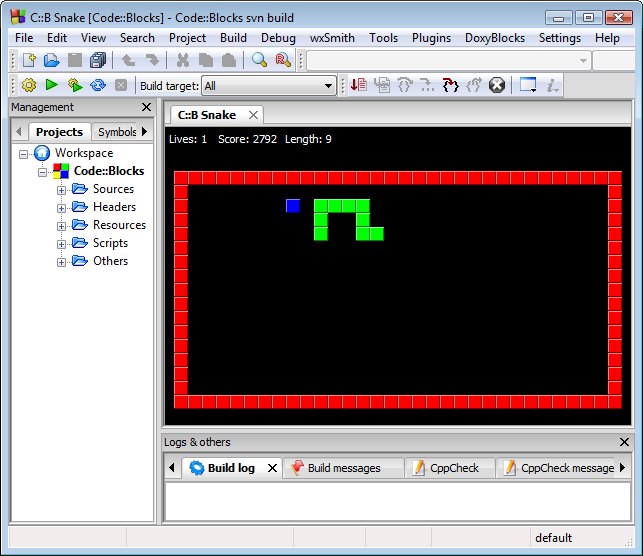
Task: Open the wxSmith menu
Action: (x=333, y=38)
